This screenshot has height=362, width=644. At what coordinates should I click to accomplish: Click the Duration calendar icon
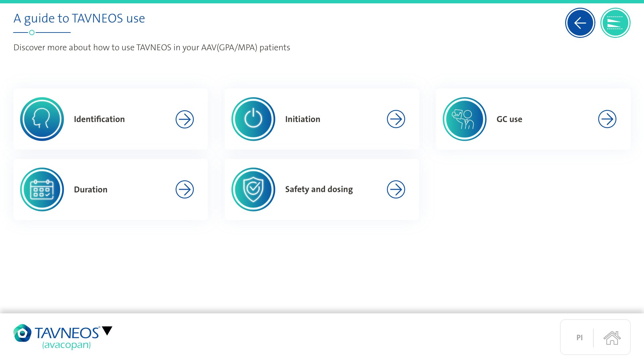[42, 189]
